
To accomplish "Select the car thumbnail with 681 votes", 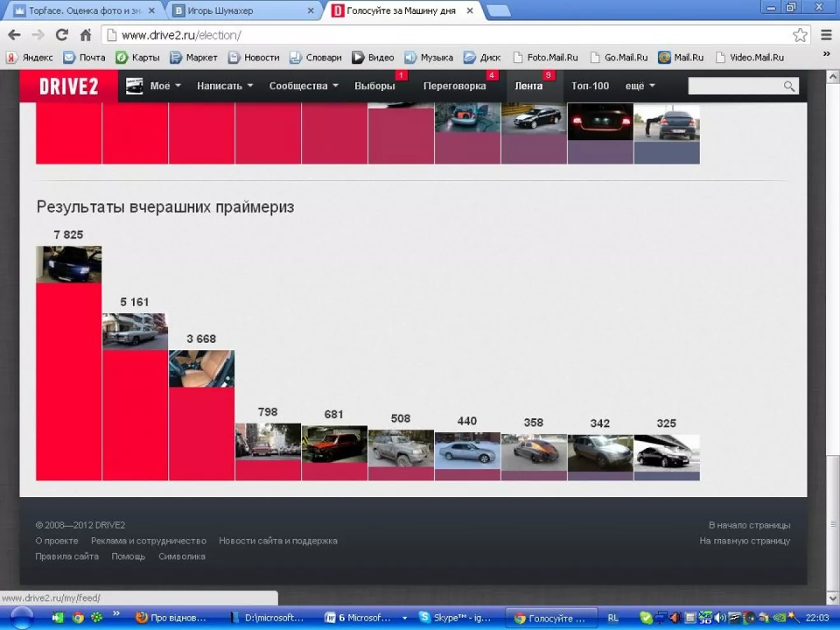I will point(335,444).
